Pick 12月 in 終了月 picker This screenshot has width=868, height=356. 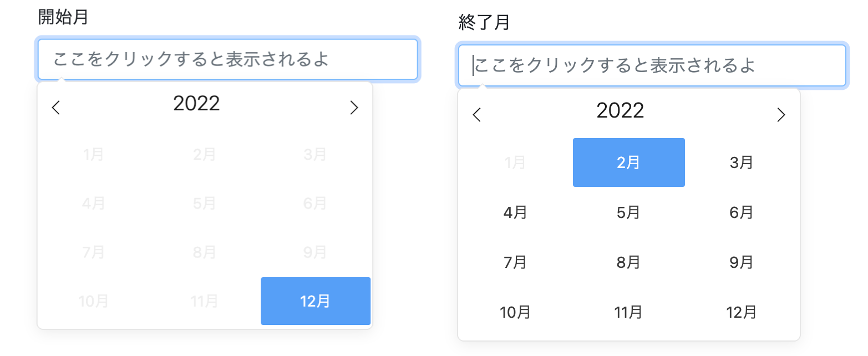point(742,312)
